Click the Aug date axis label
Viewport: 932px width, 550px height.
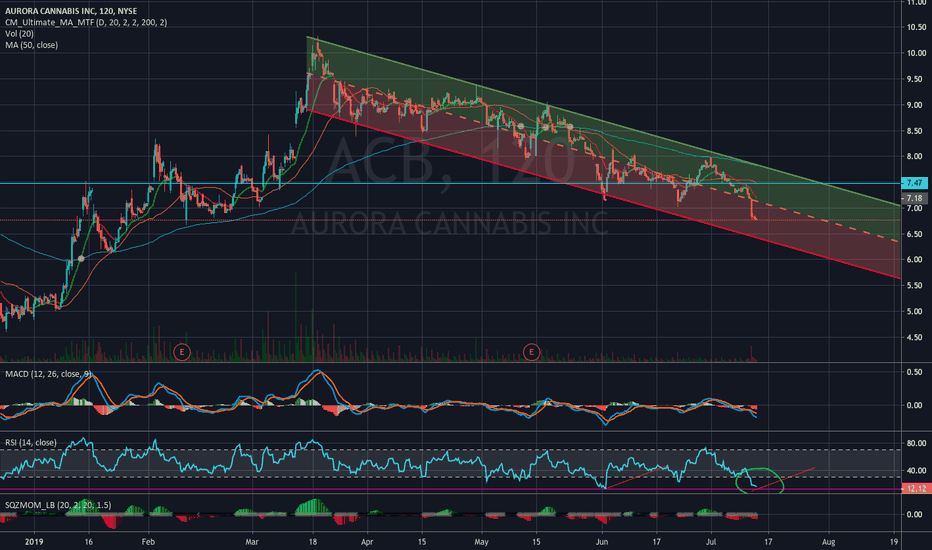point(828,542)
